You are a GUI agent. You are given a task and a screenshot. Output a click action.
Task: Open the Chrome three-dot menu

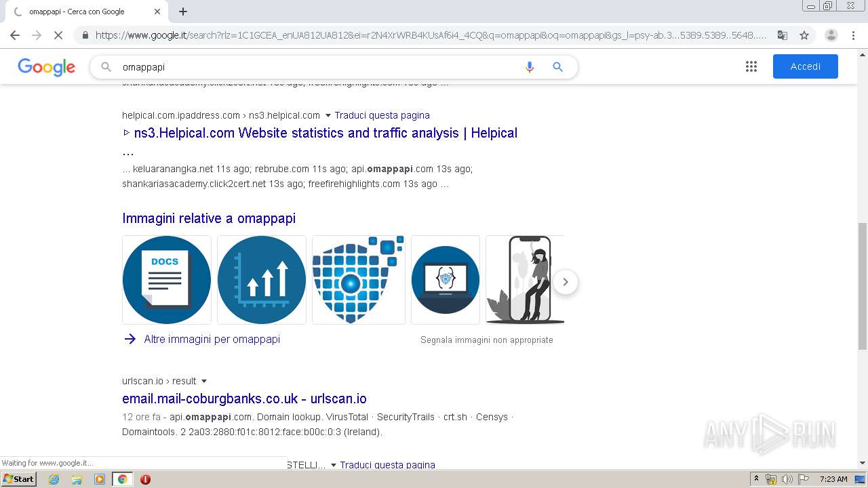[x=853, y=35]
